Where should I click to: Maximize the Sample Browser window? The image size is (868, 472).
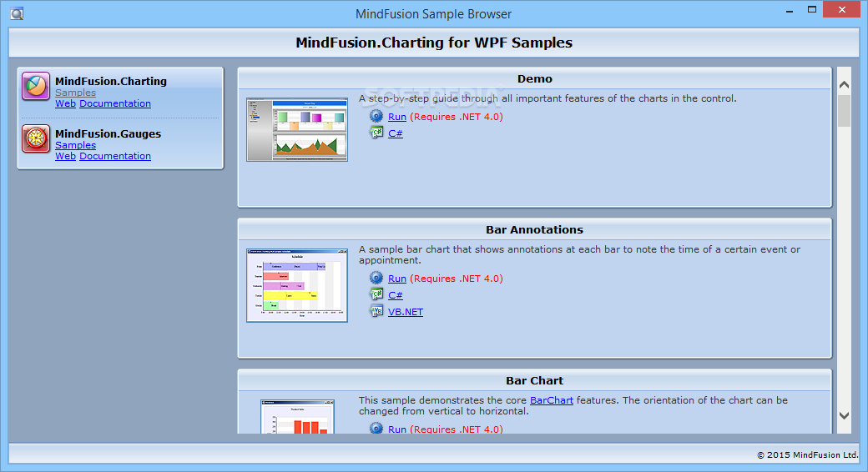(x=812, y=9)
